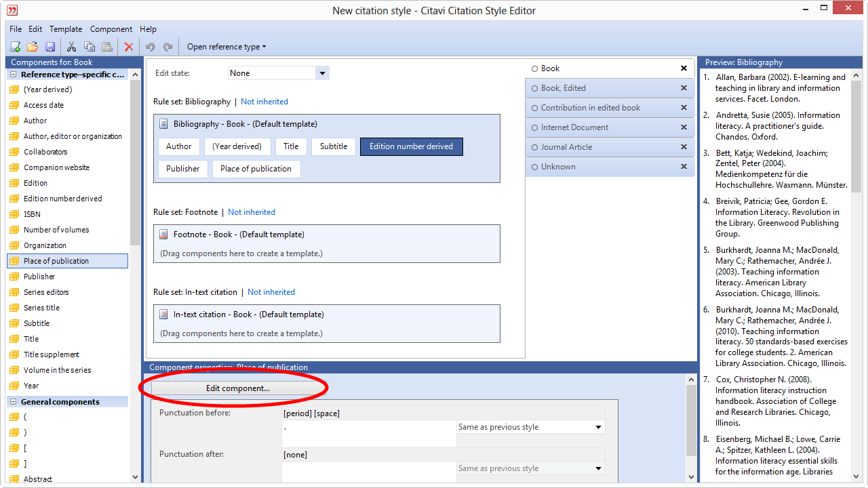Click the New citation style toolbar icon
This screenshot has height=488, width=868.
coord(15,47)
